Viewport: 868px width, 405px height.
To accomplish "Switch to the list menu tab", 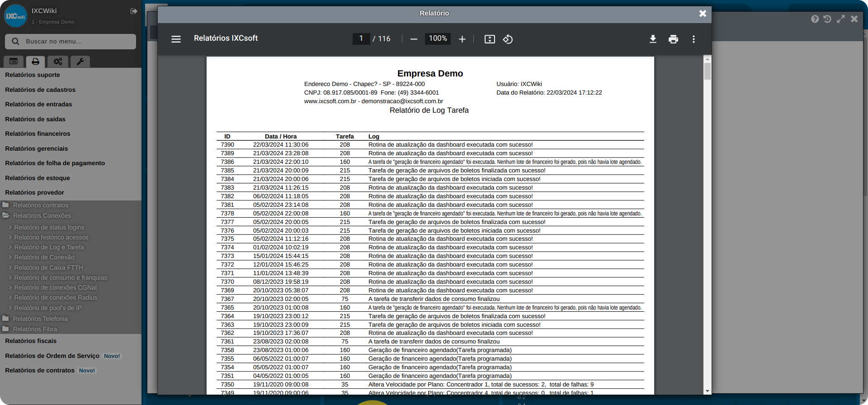I will 14,62.
